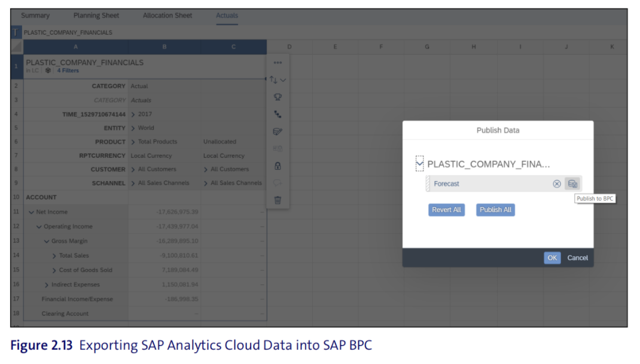The image size is (640, 364).
Task: Click the Cost of Goods Sold value 7,189,084.49
Action: tap(180, 270)
